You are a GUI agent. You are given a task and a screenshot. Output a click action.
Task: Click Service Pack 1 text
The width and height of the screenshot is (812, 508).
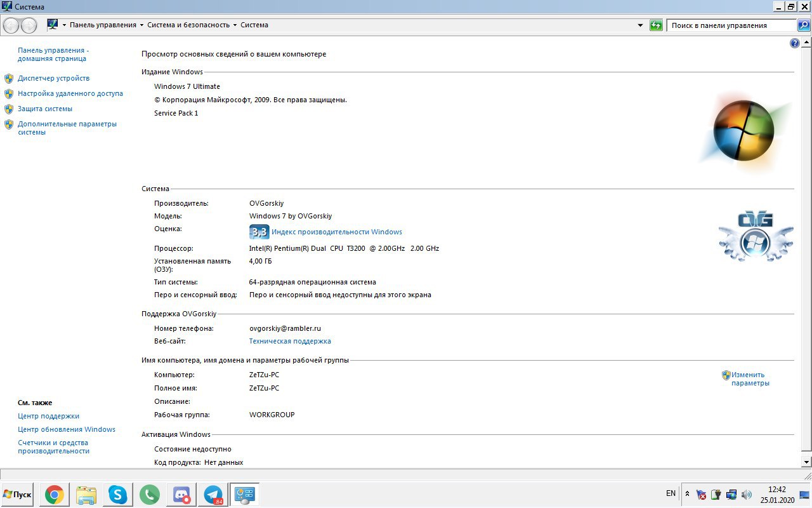click(176, 113)
